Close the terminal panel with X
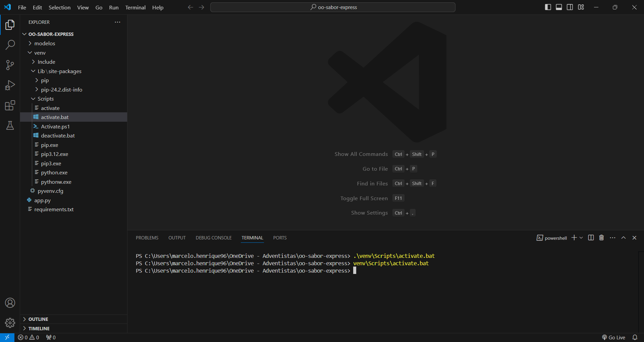This screenshot has height=342, width=644. (634, 238)
